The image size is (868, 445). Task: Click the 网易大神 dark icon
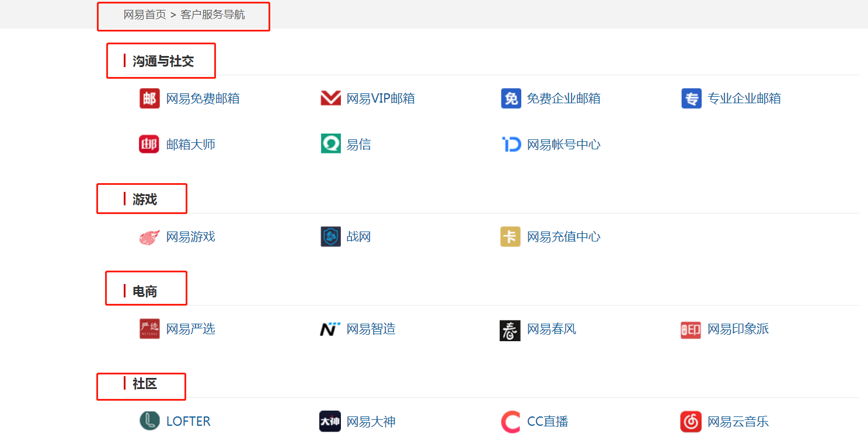[330, 421]
